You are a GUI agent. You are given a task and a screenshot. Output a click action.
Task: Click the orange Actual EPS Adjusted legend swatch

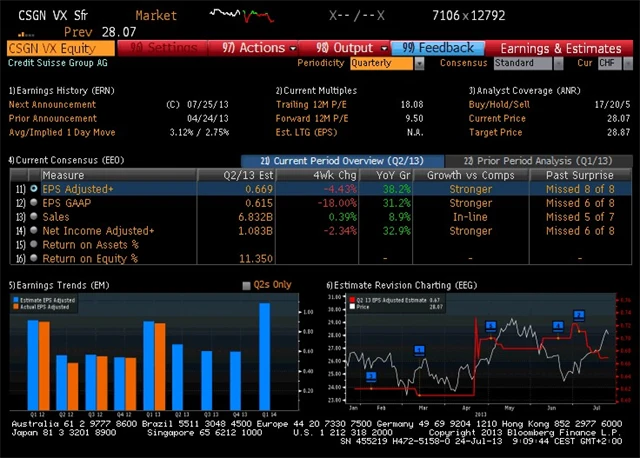[x=14, y=308]
